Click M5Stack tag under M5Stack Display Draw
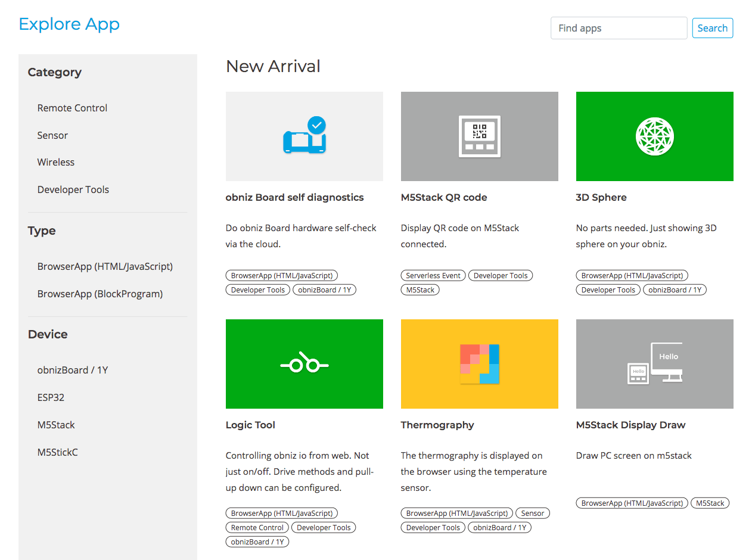 point(710,503)
